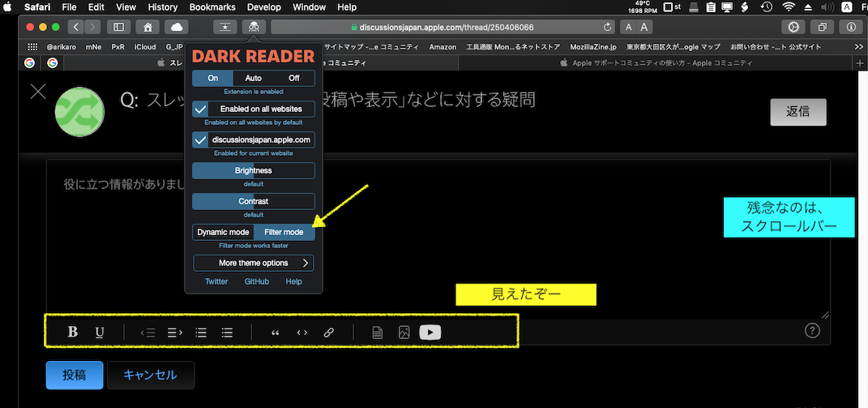Apply Bold formatting in editor toolbar
Viewport: 868px width, 408px height.
pyautogui.click(x=72, y=332)
